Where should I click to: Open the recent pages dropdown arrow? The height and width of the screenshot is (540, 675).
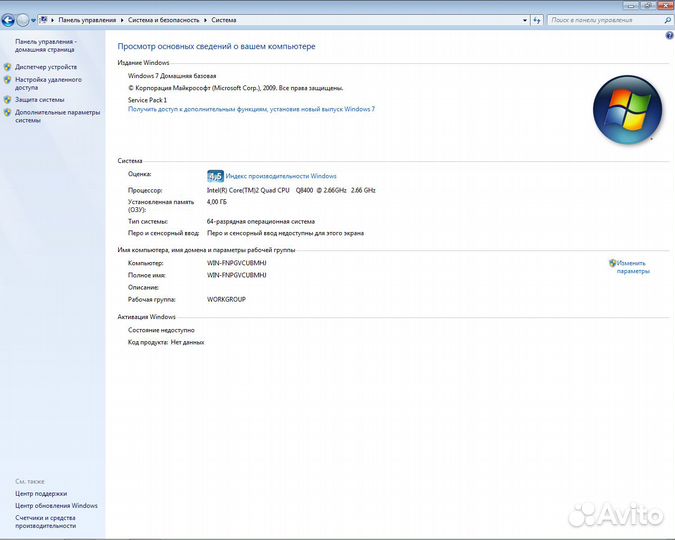[x=33, y=20]
